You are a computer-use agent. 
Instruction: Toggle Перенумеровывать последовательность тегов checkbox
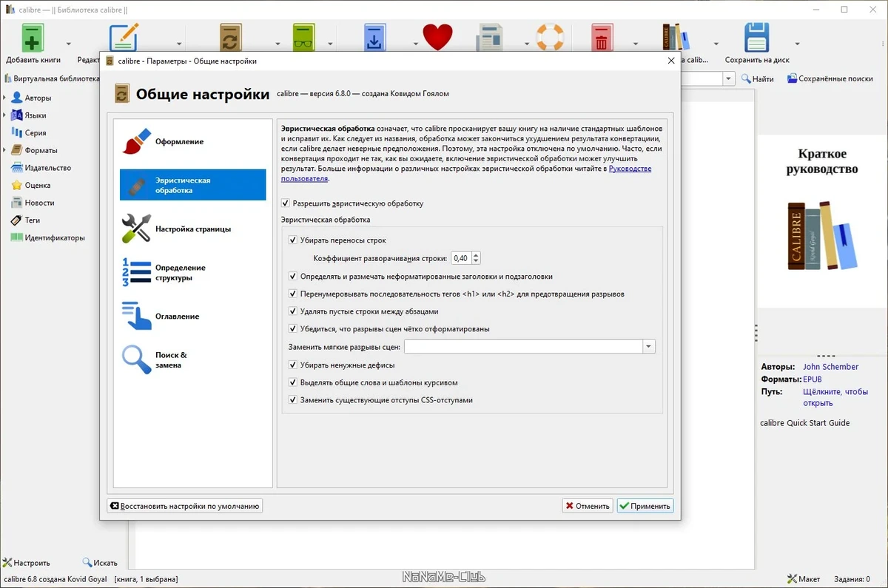tap(293, 294)
